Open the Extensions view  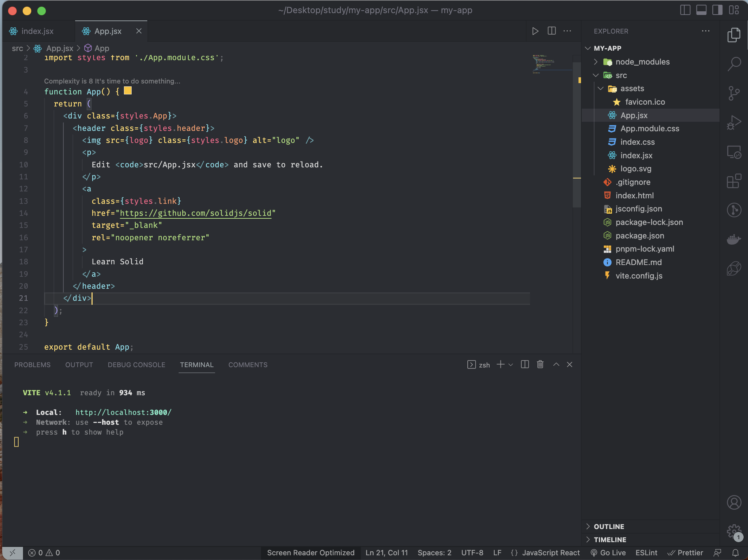point(734,181)
